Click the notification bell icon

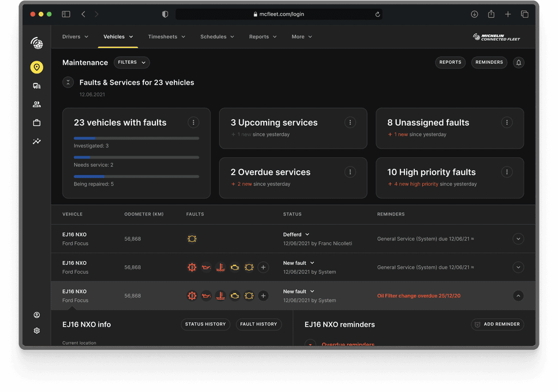pyautogui.click(x=519, y=63)
